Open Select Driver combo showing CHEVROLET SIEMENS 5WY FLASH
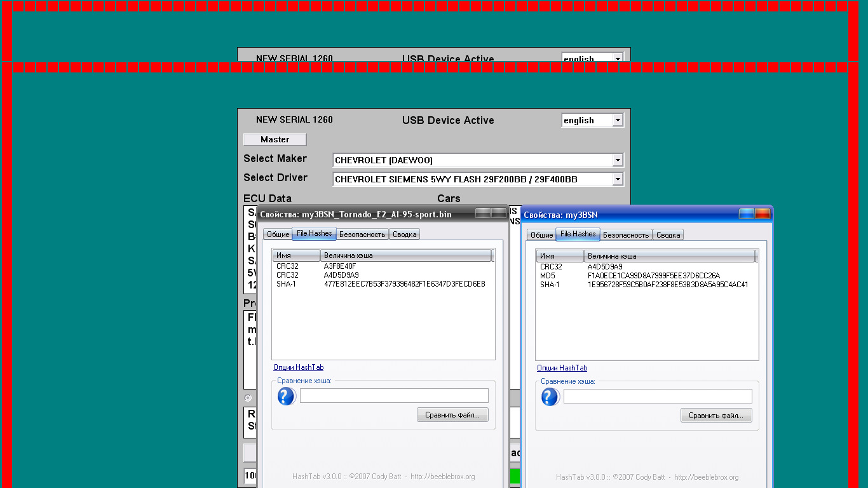 click(478, 179)
